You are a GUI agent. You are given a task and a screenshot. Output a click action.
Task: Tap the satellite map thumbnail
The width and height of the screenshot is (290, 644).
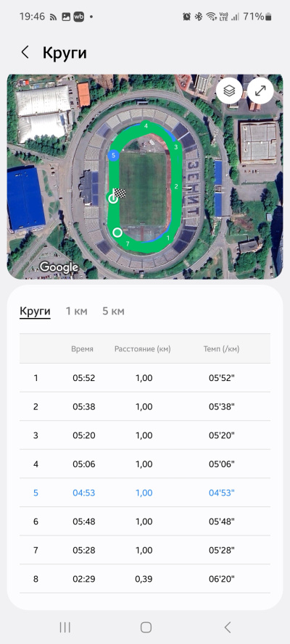pyautogui.click(x=145, y=177)
